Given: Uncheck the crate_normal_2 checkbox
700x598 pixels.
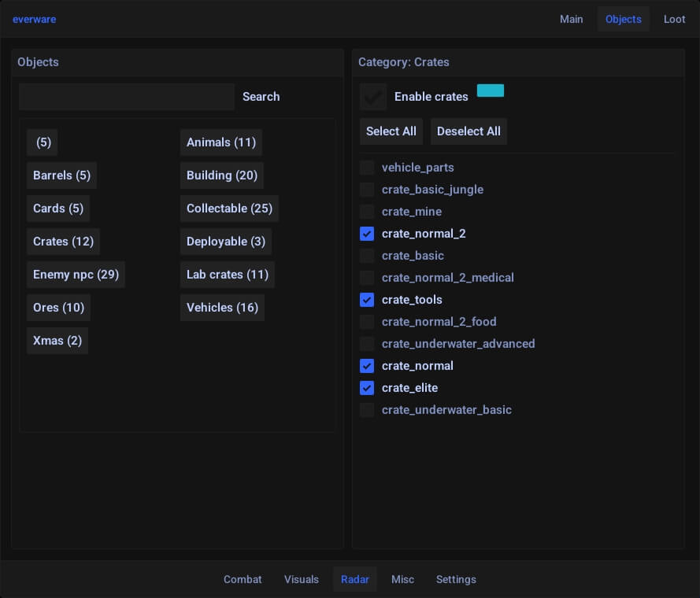Looking at the screenshot, I should coord(367,234).
